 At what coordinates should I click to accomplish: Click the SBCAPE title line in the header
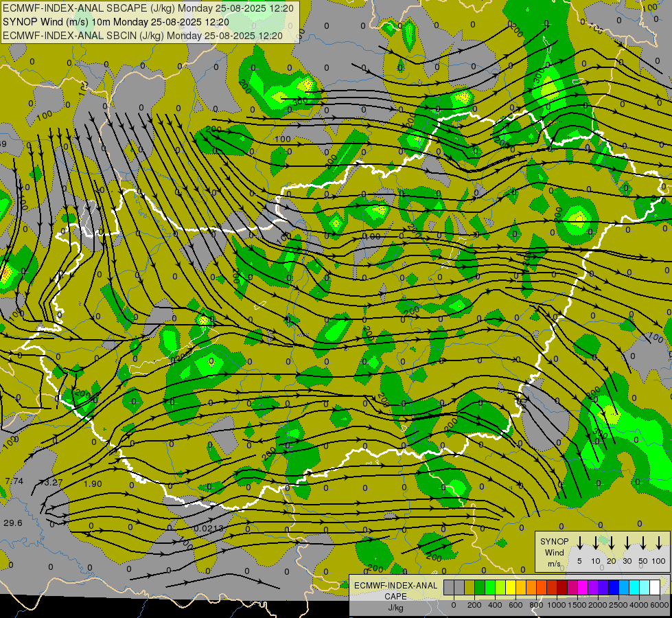point(148,8)
